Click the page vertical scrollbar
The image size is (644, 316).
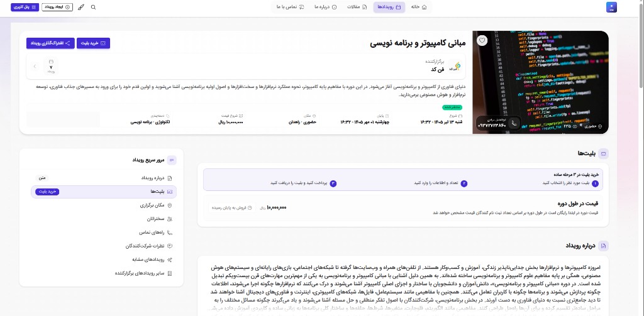click(641, 45)
